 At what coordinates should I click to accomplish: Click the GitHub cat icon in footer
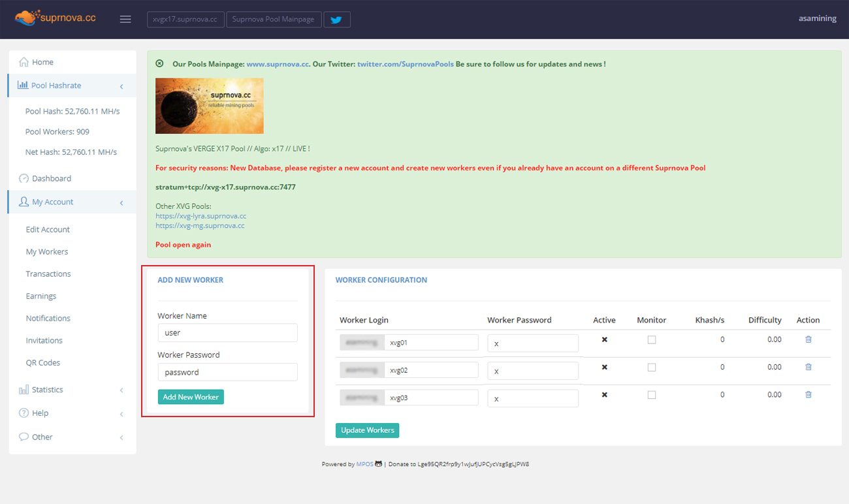tap(378, 464)
